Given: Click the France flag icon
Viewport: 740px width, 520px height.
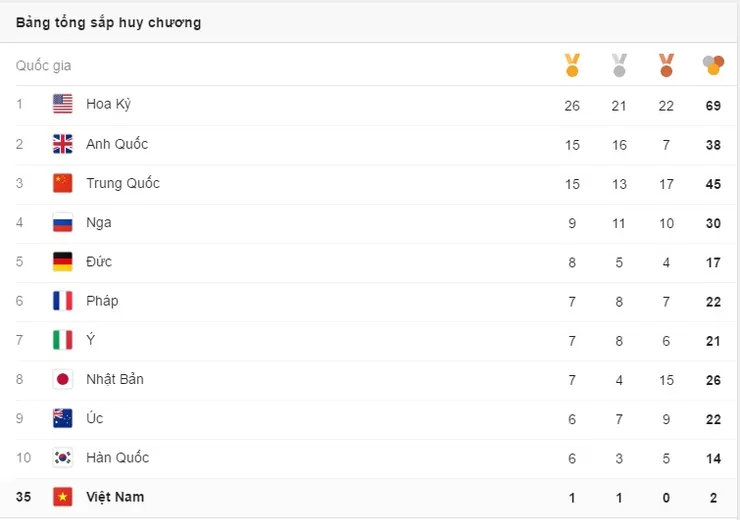Looking at the screenshot, I should [63, 301].
